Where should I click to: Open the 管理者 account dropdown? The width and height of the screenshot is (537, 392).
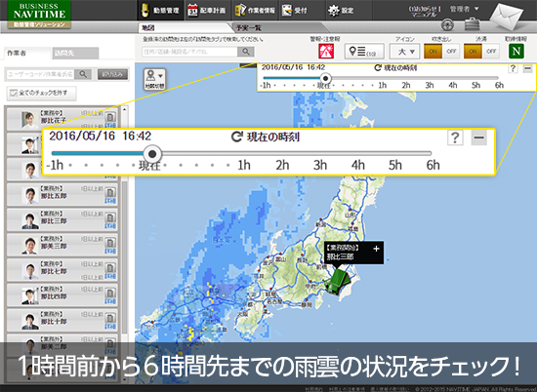coord(464,9)
